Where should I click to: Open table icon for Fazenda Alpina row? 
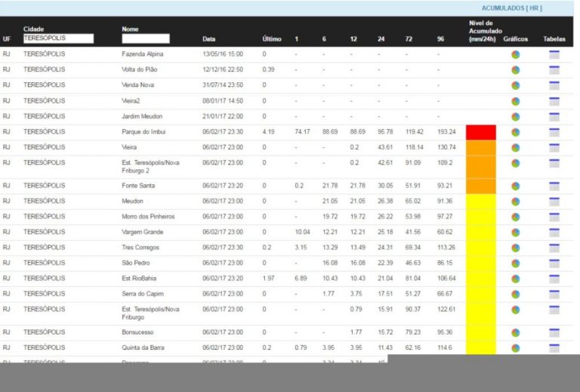click(554, 54)
